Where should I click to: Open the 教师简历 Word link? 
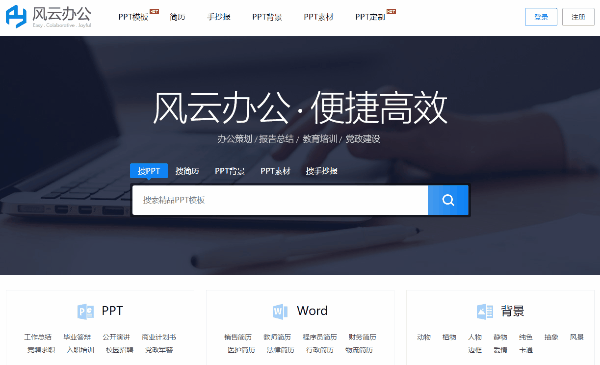pos(277,337)
